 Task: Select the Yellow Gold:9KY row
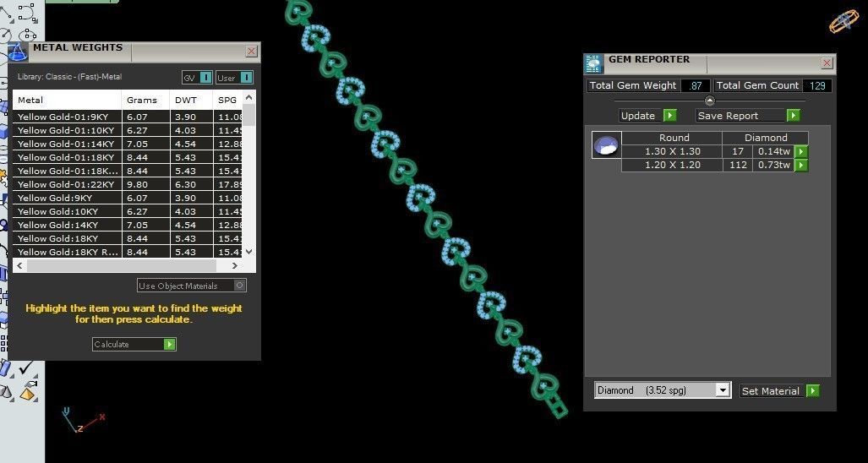[128, 198]
